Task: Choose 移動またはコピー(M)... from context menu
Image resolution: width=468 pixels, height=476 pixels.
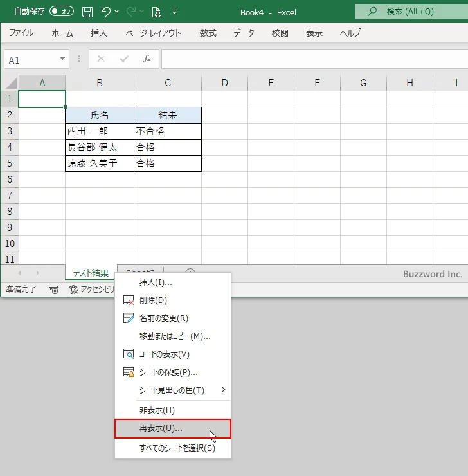Action: pyautogui.click(x=173, y=336)
